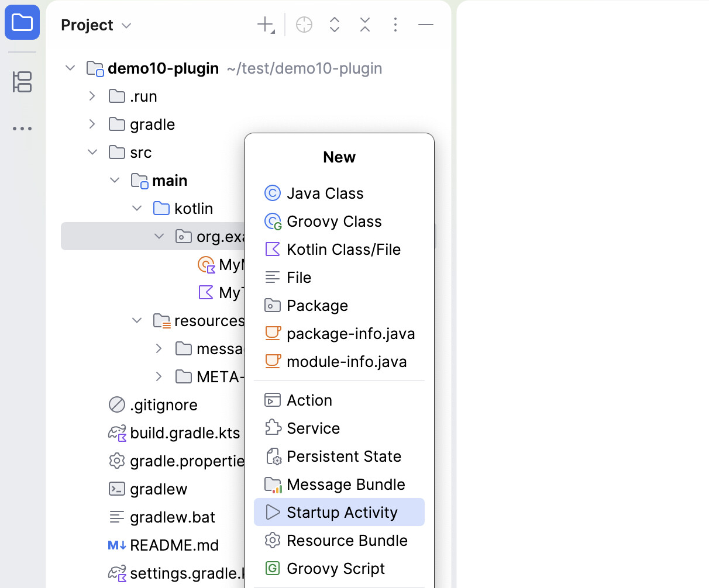Expand the gradle folder
Viewport: 709px width, 588px height.
(92, 124)
